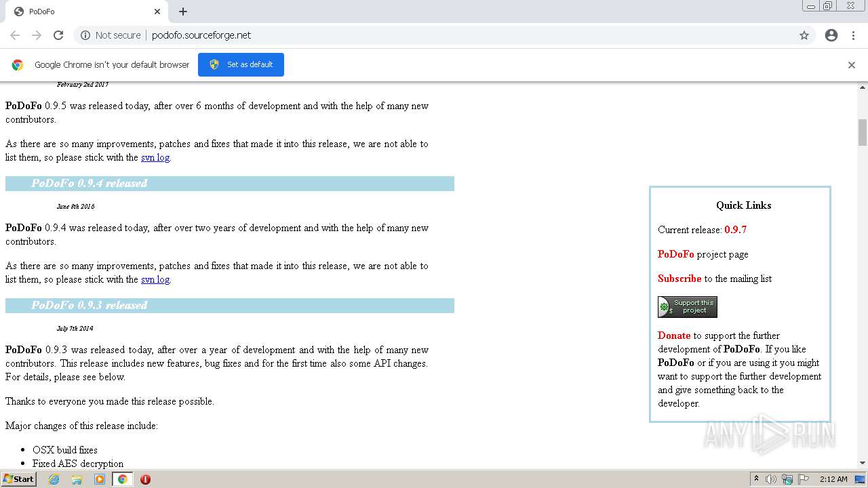
Task: Open the Chrome profile avatar menu
Action: point(831,35)
